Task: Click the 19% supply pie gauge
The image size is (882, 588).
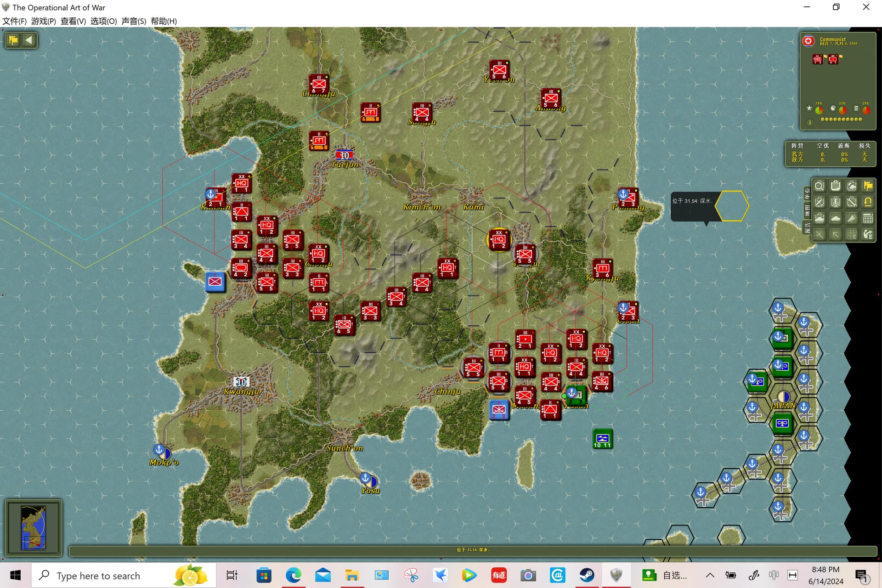Action: click(866, 110)
